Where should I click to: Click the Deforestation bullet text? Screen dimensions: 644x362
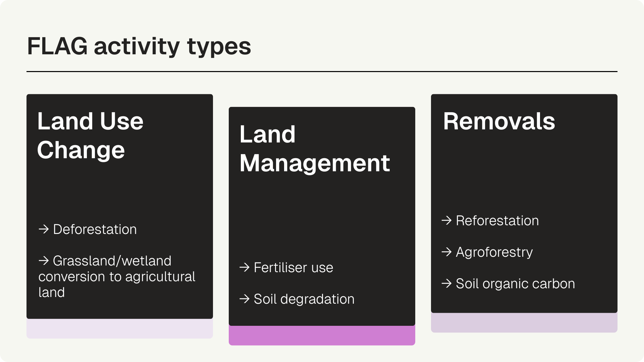click(x=95, y=230)
